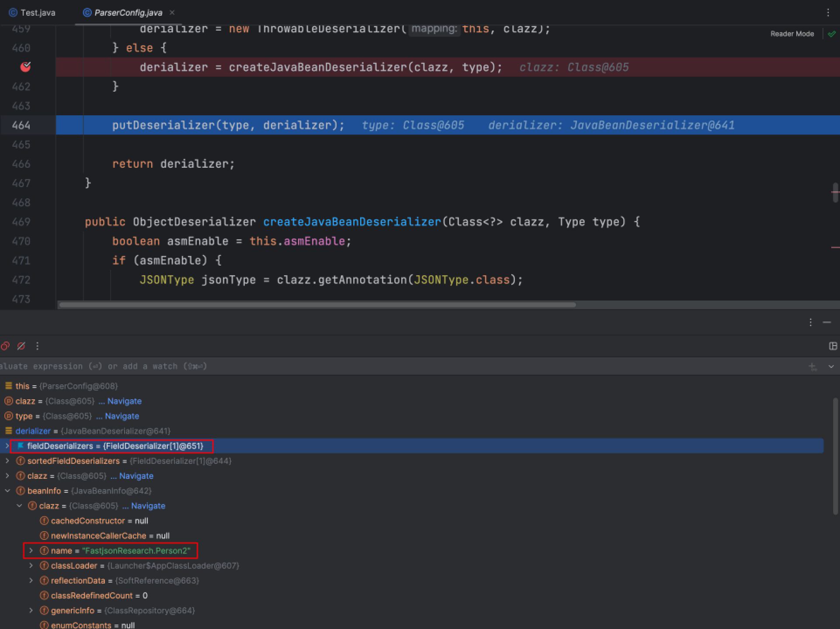
Task: Click the Reader Mode label
Action: coord(792,34)
